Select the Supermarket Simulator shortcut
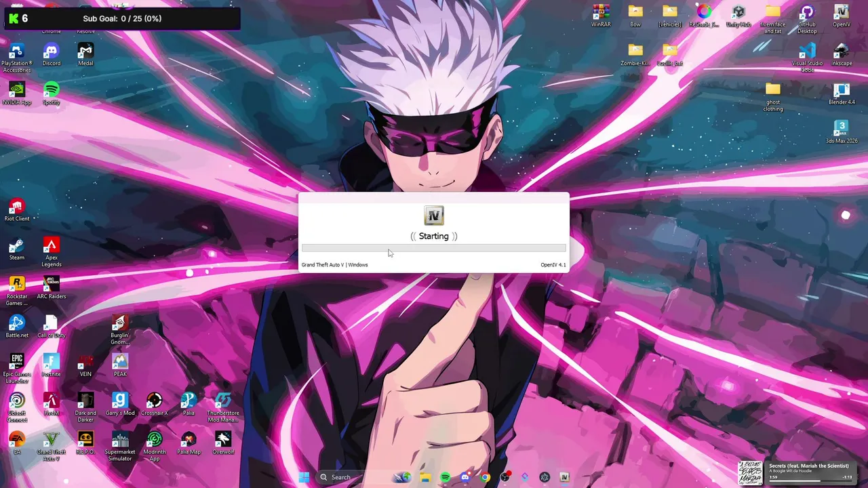The width and height of the screenshot is (868, 488). pyautogui.click(x=120, y=447)
